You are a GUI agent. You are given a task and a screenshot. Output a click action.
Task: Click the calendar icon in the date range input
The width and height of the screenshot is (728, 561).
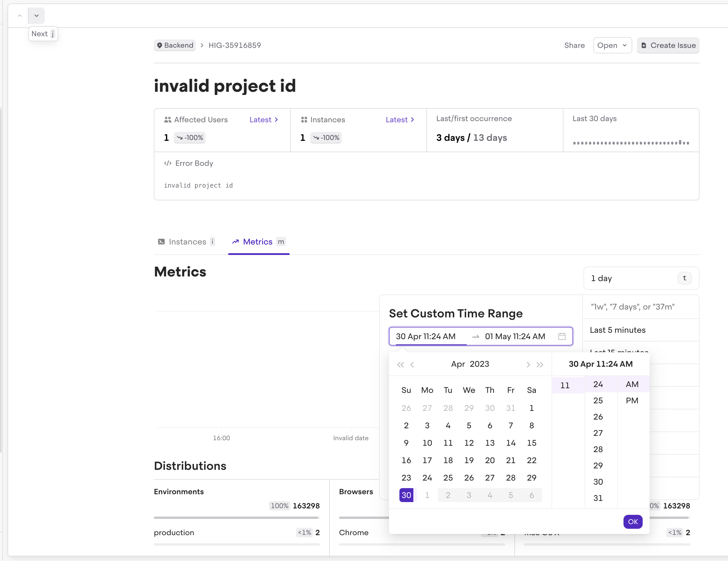(562, 336)
